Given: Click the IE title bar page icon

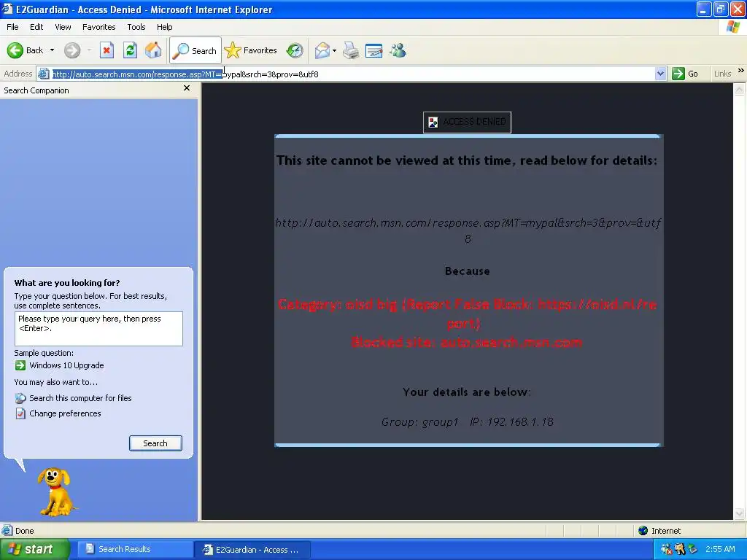Looking at the screenshot, I should [7, 9].
